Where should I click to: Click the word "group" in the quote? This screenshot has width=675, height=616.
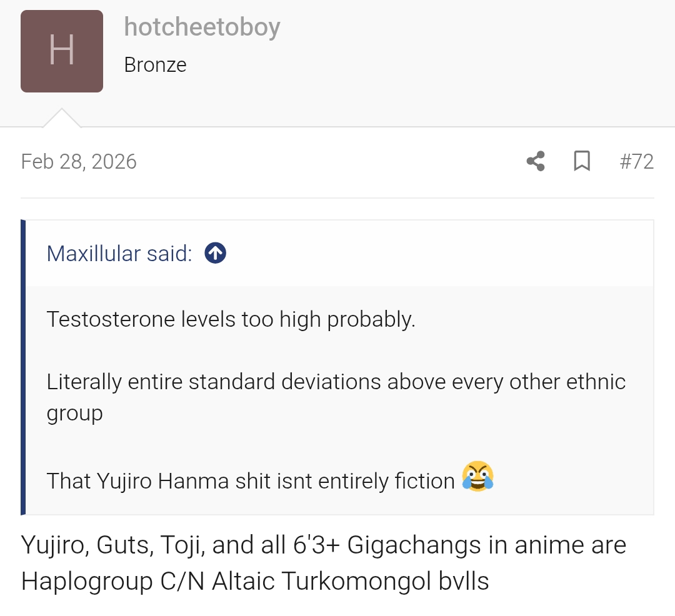74,414
